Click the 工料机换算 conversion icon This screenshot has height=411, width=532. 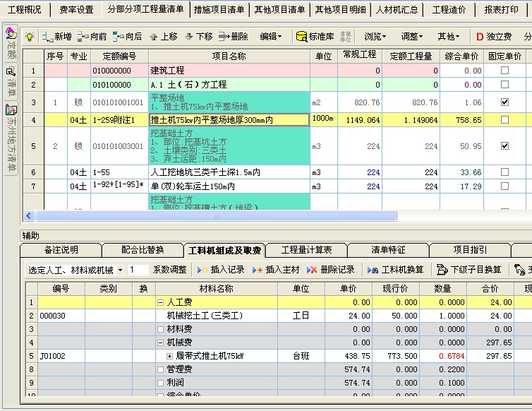[373, 270]
